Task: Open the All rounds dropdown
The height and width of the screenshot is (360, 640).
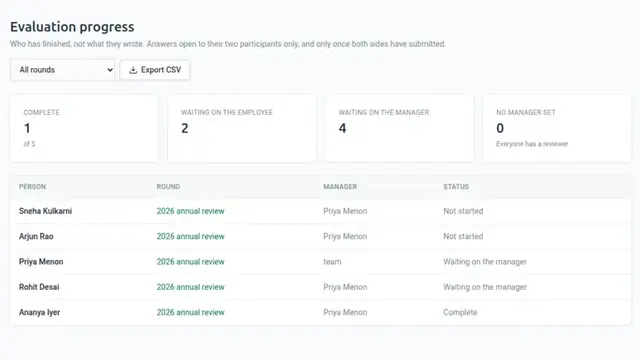Action: (x=63, y=70)
